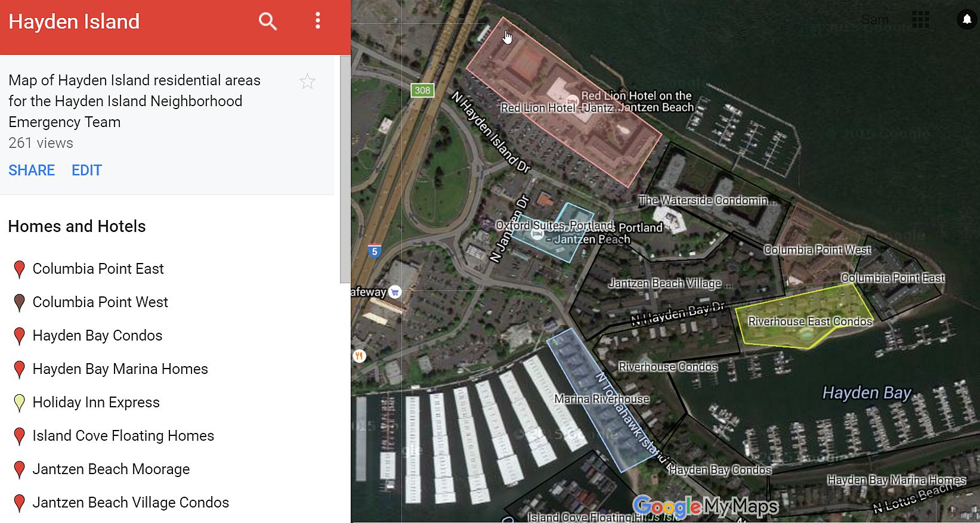
Task: Click Jantzen Beach Village map label
Action: tap(670, 283)
